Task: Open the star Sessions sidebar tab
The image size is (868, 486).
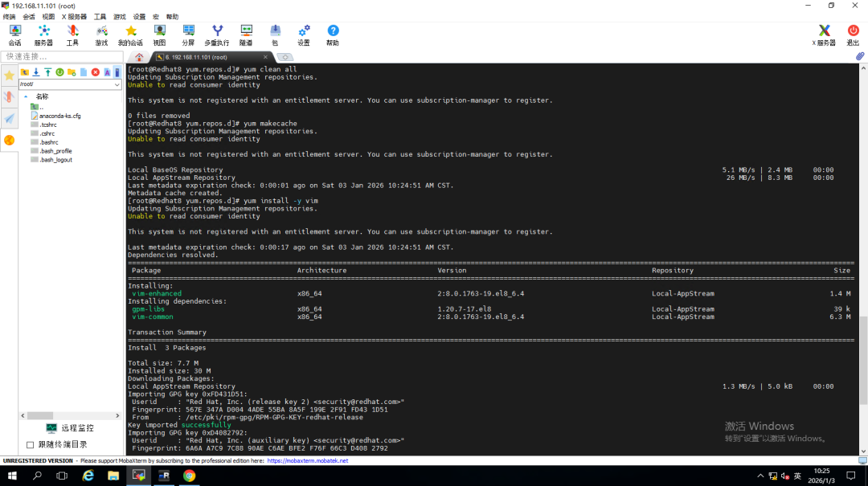Action: [10, 76]
